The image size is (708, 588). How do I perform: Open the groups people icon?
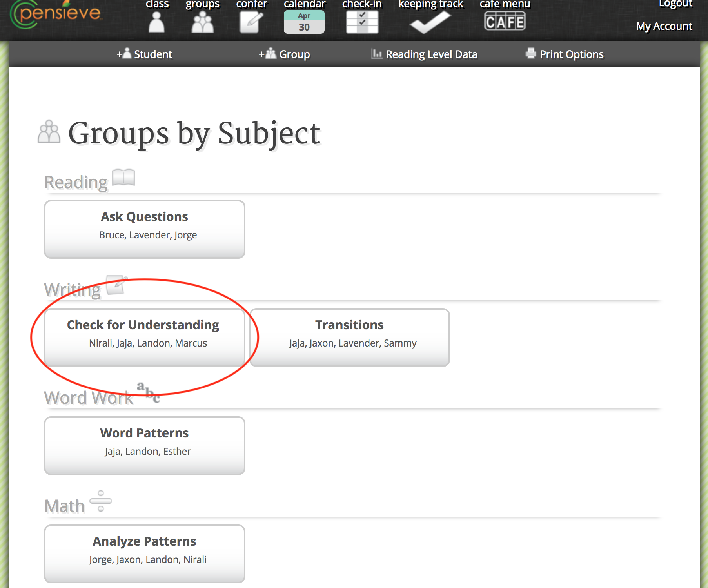click(203, 22)
